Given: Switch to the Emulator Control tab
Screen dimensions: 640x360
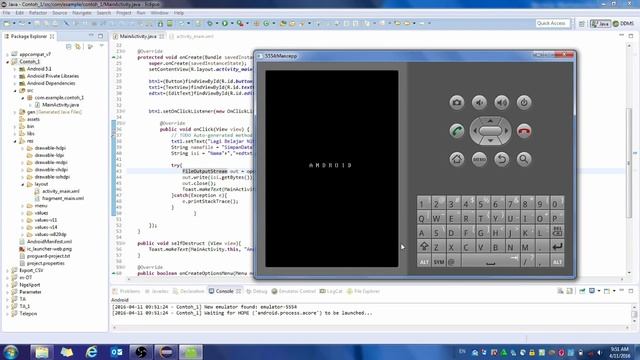Looking at the screenshot, I should (x=294, y=291).
